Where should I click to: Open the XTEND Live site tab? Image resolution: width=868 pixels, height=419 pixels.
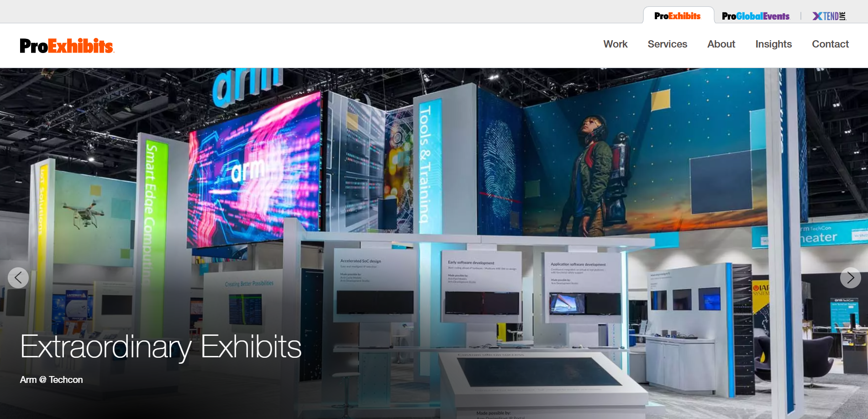click(x=829, y=16)
